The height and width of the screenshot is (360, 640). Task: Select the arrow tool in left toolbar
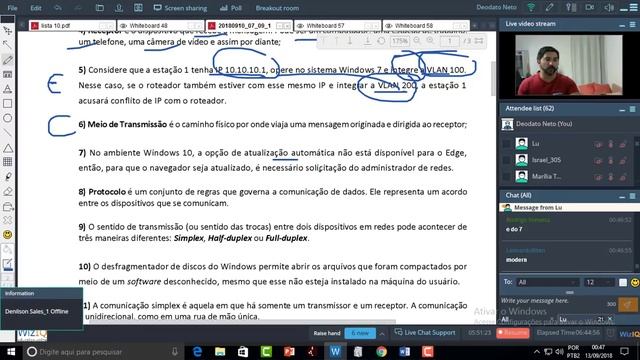7,45
